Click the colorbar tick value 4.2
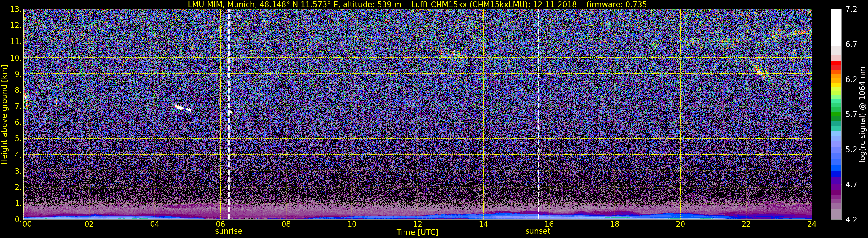The height and width of the screenshot is (238, 868). (851, 220)
